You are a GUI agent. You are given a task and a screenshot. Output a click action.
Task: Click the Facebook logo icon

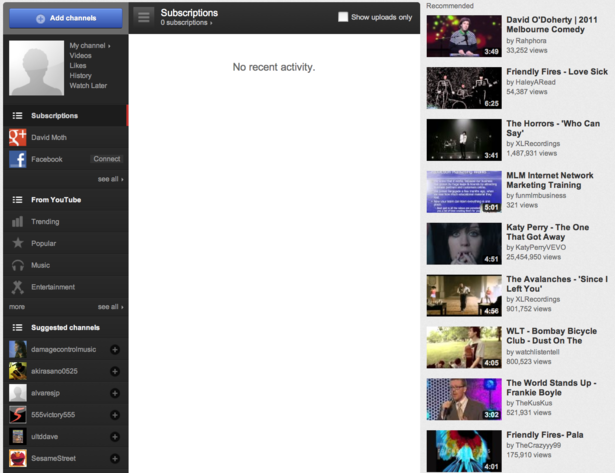click(18, 159)
